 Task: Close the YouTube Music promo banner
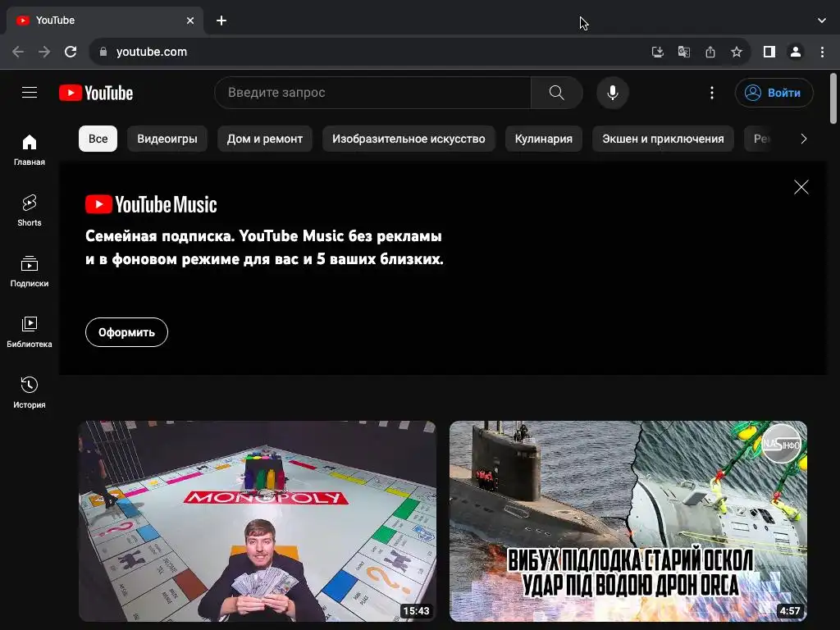point(801,187)
